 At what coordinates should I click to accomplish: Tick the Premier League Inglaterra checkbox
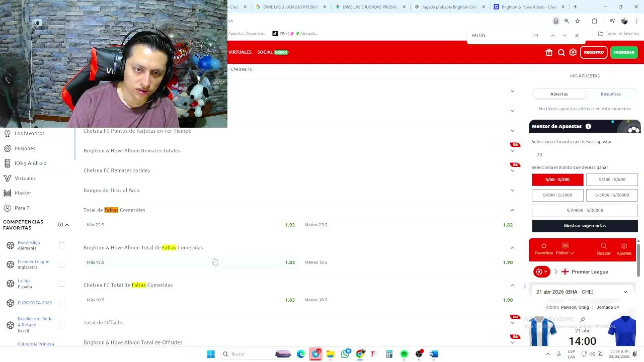point(62,264)
